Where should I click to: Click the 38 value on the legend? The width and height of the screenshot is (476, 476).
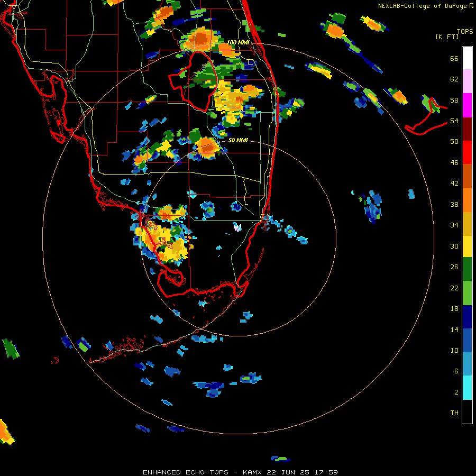pos(454,204)
